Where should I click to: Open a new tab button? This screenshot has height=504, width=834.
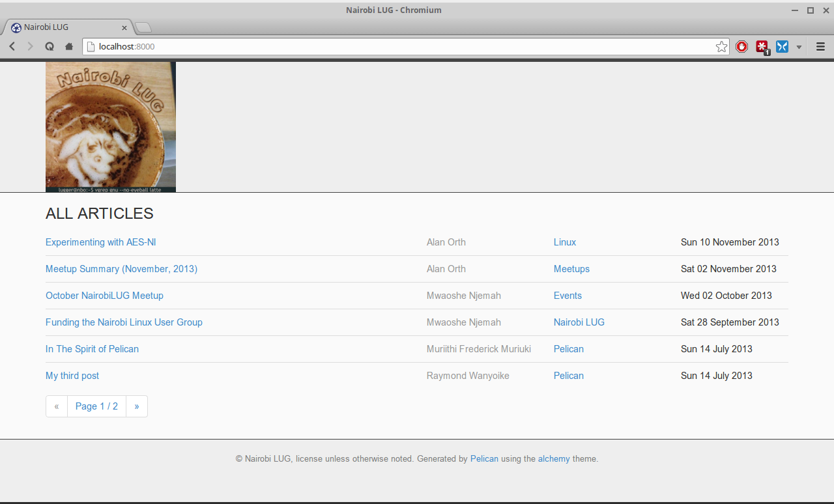pos(143,27)
